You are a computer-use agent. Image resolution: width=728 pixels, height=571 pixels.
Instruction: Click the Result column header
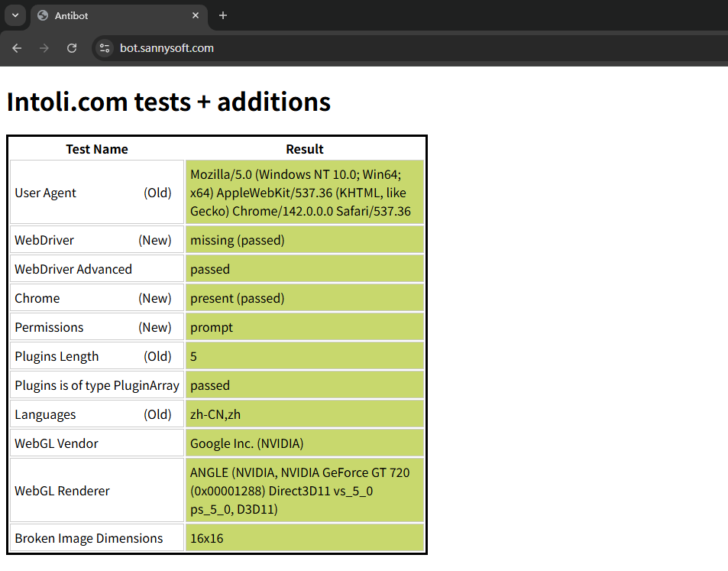click(x=305, y=149)
